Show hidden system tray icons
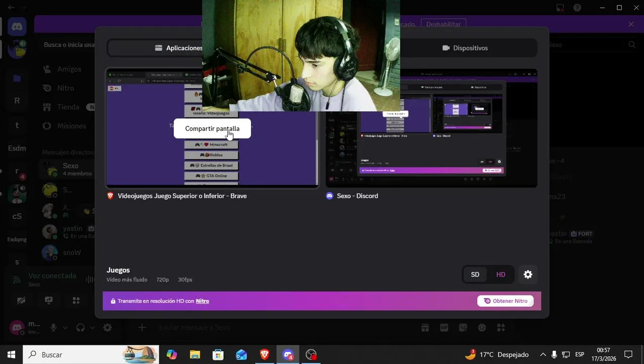644x364 pixels. coord(543,355)
